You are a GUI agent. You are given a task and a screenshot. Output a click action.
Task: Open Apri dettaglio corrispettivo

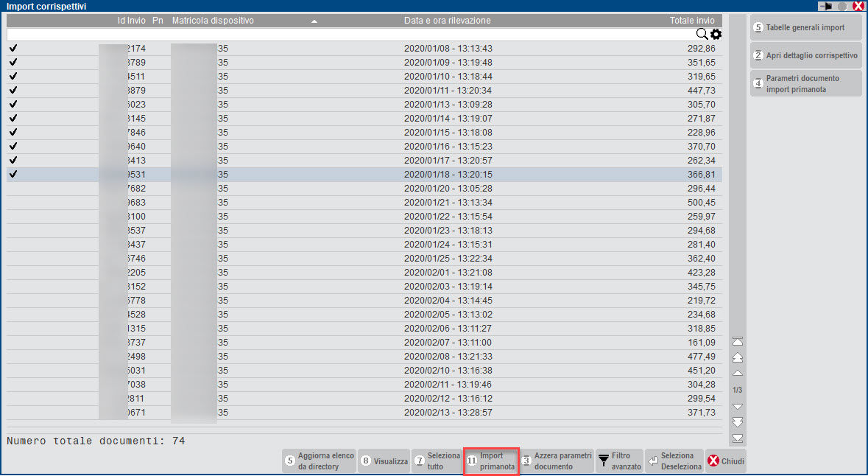coord(805,55)
